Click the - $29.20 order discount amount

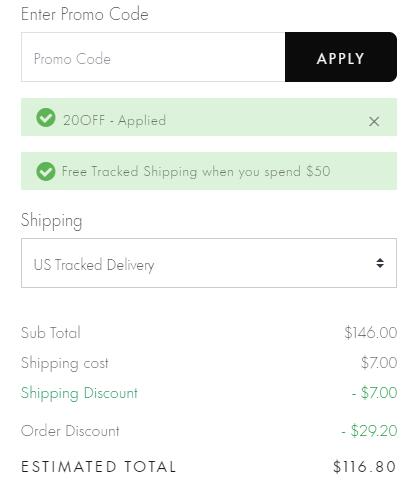click(x=369, y=431)
